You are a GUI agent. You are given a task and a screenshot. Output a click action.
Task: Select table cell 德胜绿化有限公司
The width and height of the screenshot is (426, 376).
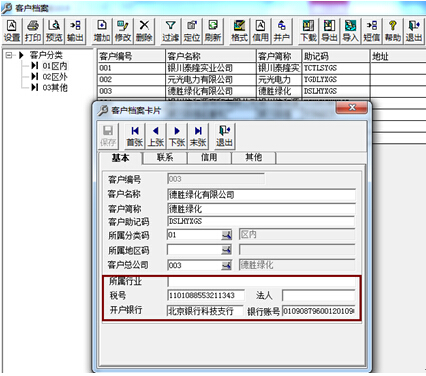coord(211,91)
